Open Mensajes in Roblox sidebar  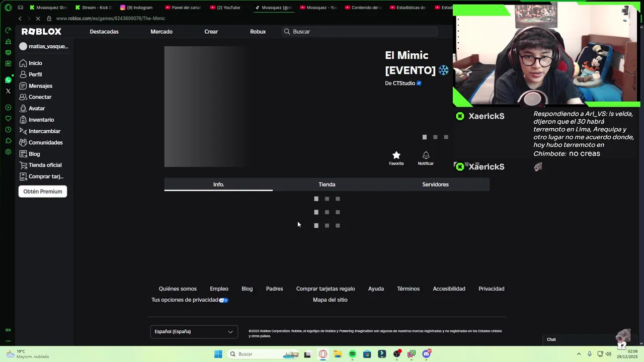point(36,86)
